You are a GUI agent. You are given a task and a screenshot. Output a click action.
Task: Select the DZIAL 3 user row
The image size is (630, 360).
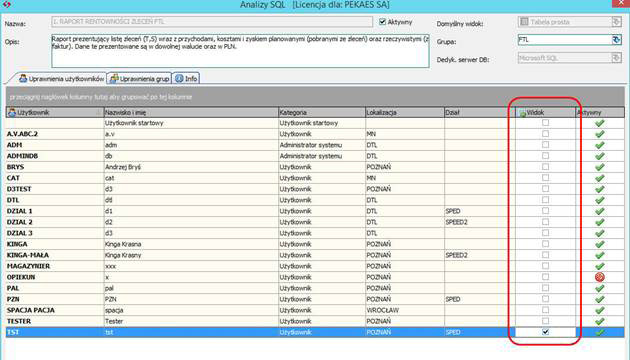[x=315, y=233]
